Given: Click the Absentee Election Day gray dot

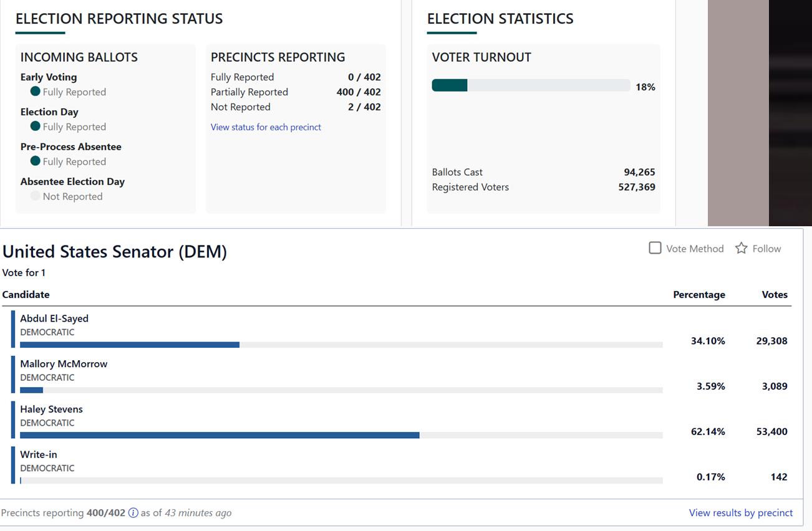Looking at the screenshot, I should (x=36, y=196).
